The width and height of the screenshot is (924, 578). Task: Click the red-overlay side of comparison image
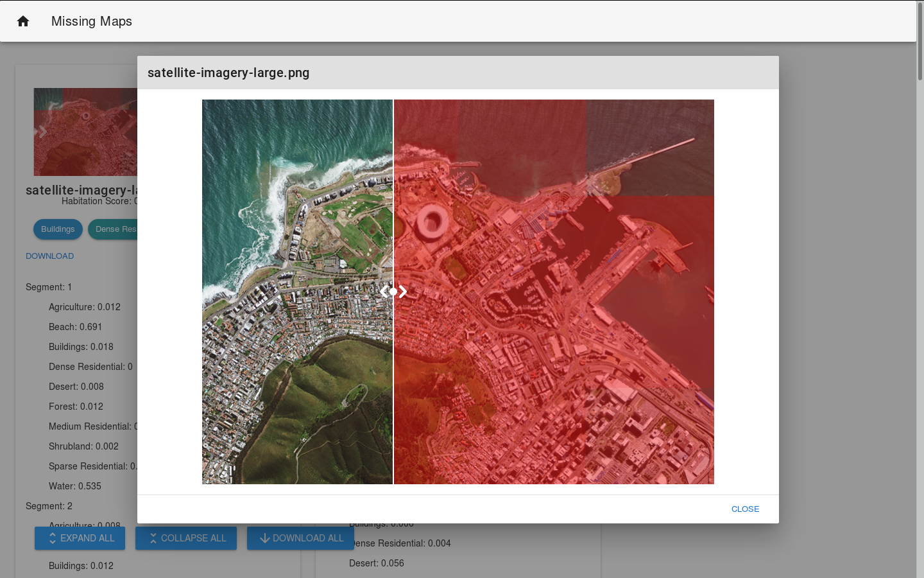click(x=554, y=292)
